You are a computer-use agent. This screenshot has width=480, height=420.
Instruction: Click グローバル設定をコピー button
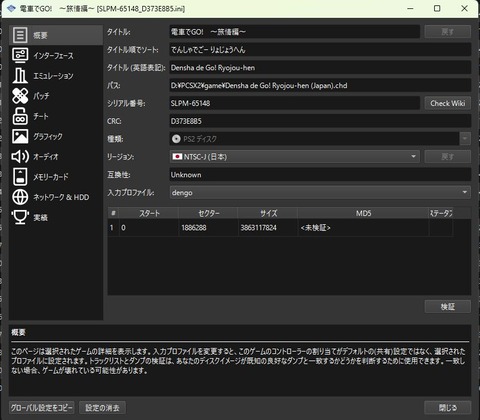point(41,407)
